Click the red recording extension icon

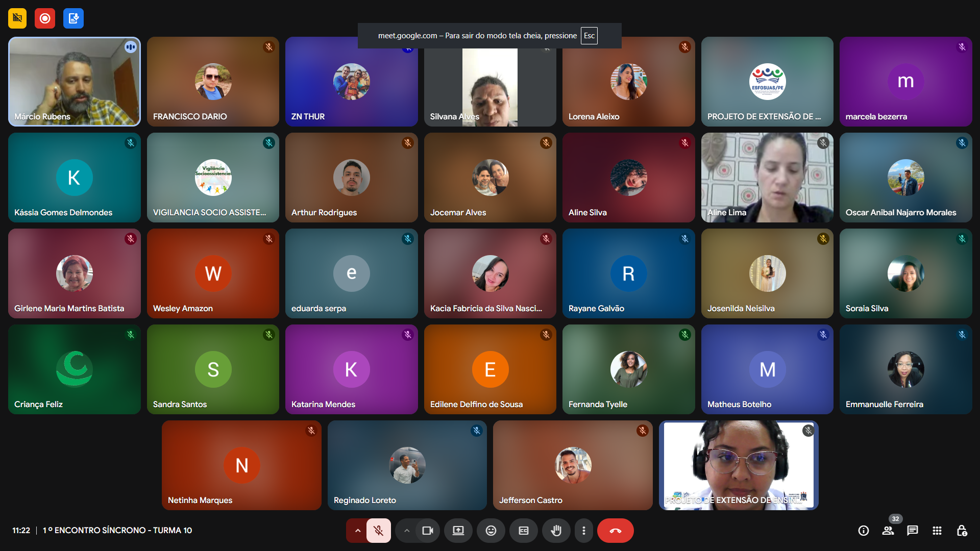pos(45,18)
